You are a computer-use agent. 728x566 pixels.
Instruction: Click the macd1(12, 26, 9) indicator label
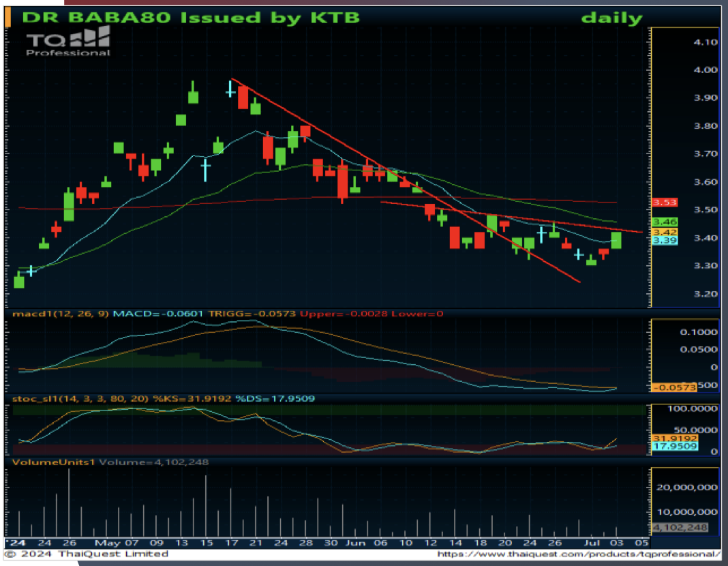61,314
